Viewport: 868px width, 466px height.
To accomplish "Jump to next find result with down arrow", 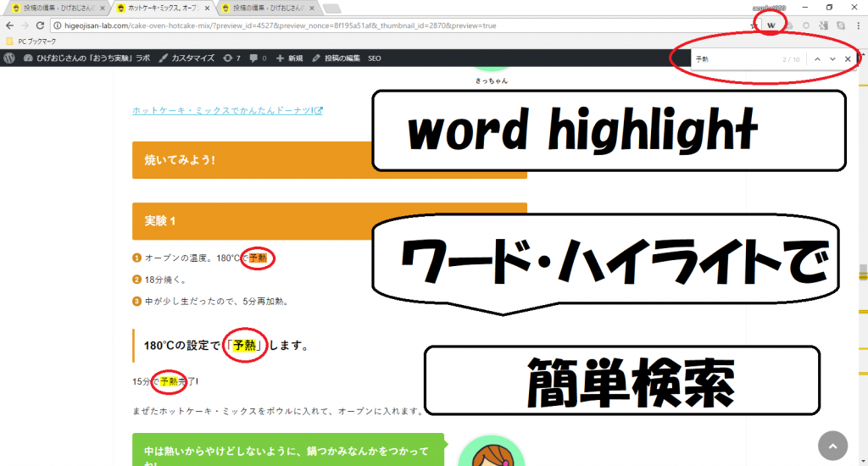I will (832, 59).
